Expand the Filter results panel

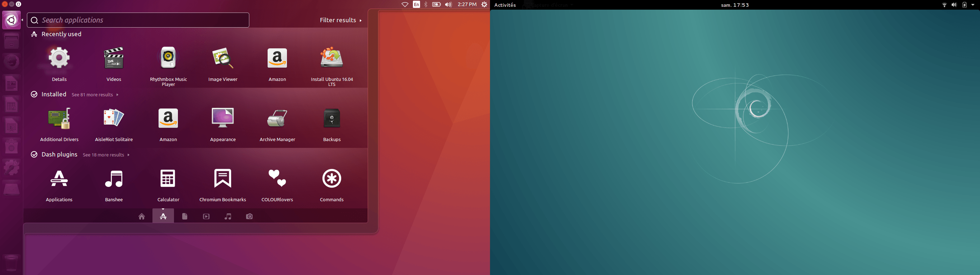click(x=340, y=20)
